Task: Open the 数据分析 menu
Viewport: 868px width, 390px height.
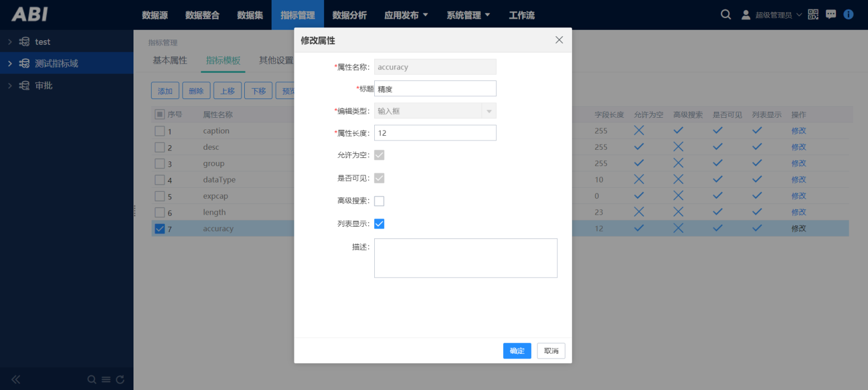Action: click(x=349, y=15)
